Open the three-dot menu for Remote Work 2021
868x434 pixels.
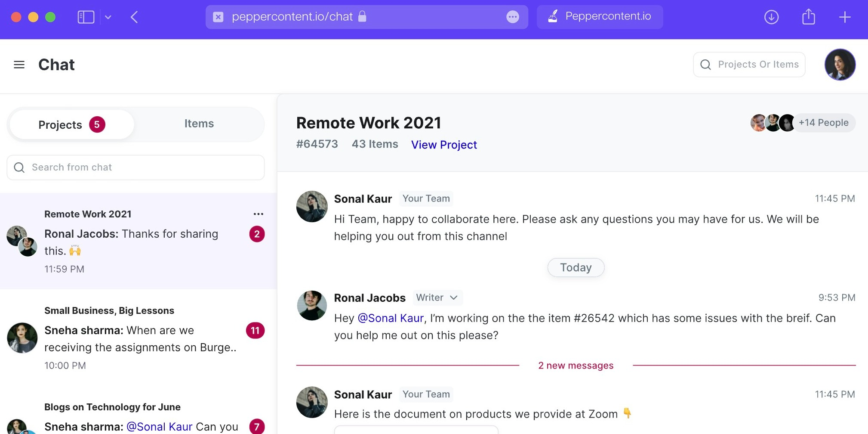(258, 214)
